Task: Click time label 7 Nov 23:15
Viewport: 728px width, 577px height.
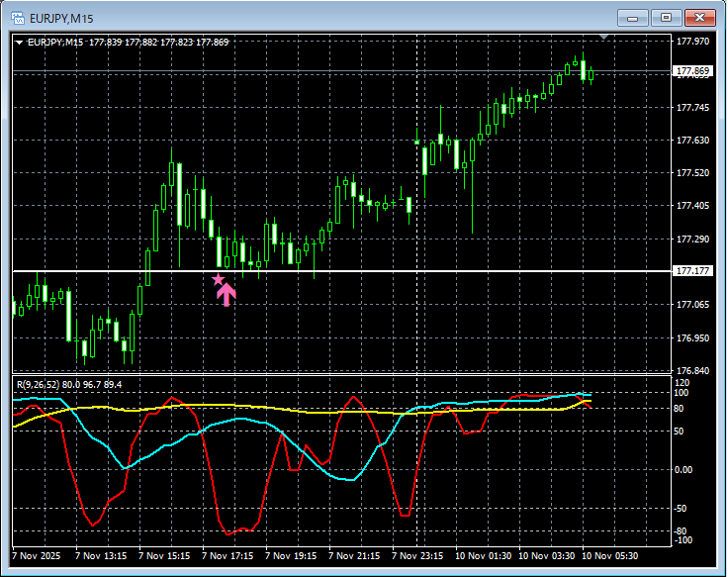Action: 417,556
